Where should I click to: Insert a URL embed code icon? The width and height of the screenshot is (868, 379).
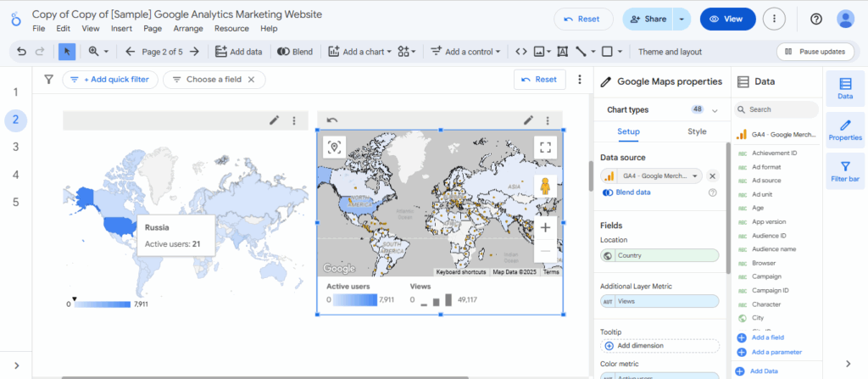[520, 52]
